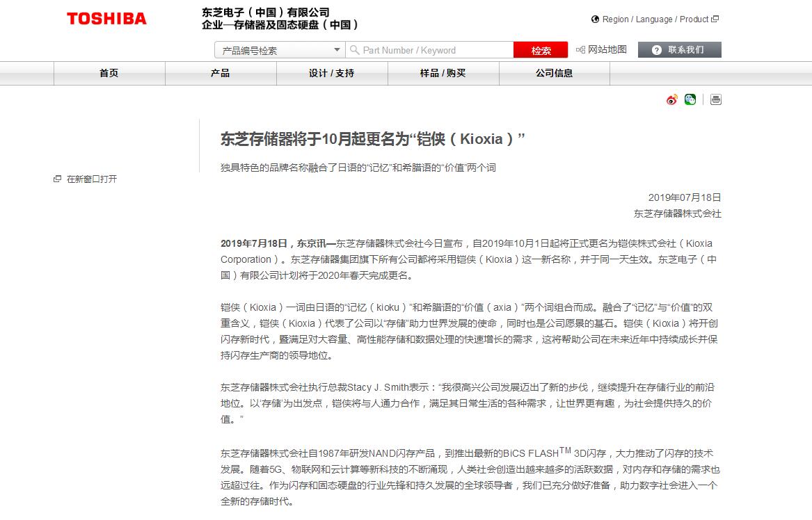Click the TOSHIBA logo
812x520 pixels.
[x=106, y=19]
